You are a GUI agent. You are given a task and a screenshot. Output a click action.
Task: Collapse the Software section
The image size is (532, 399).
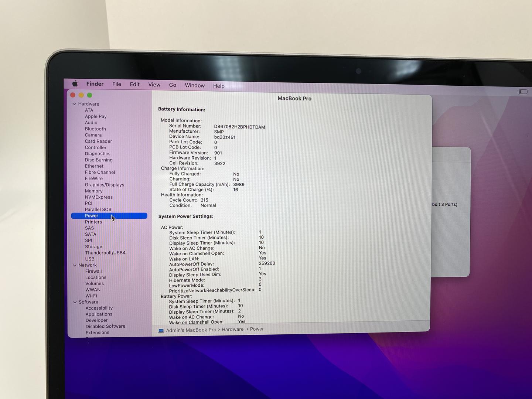pos(75,302)
